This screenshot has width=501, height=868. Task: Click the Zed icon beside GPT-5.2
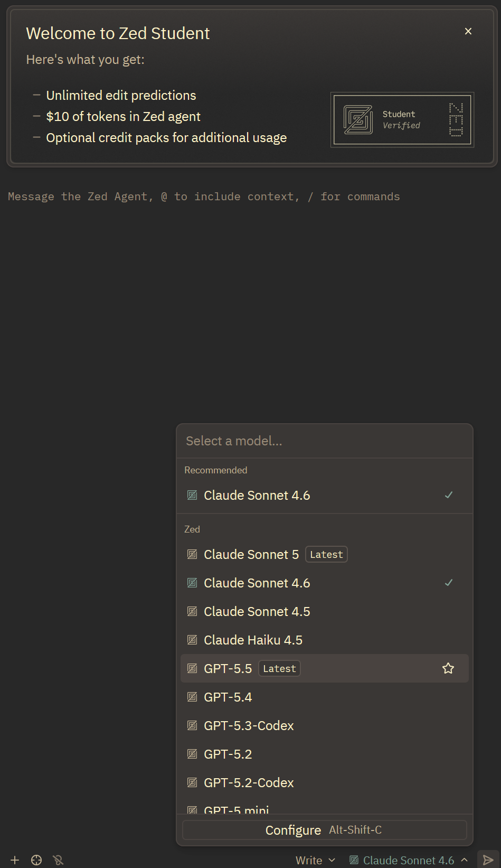pyautogui.click(x=193, y=754)
